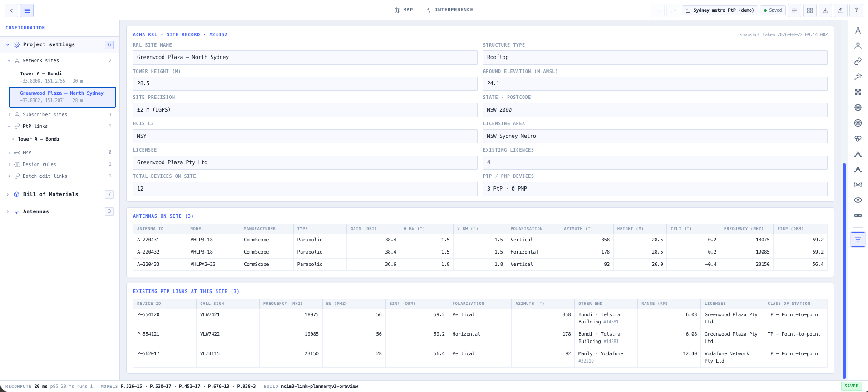Click the Tower height field
The width and height of the screenshot is (868, 392).
[x=305, y=84]
